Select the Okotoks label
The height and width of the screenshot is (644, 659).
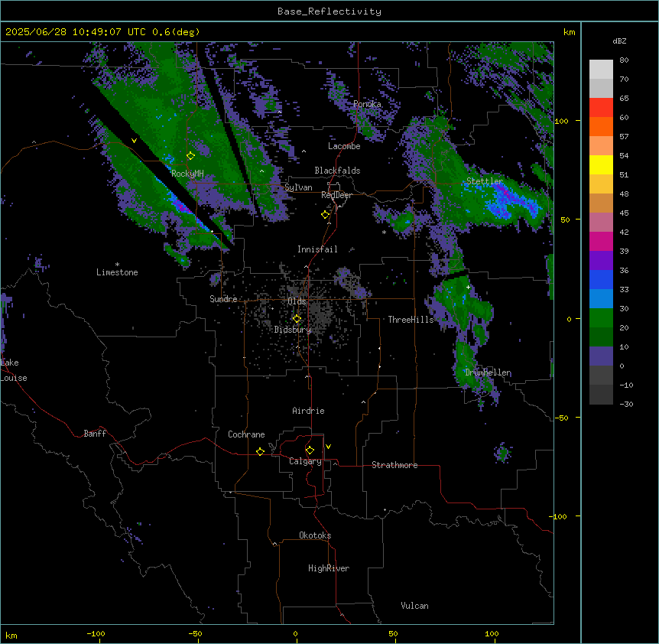point(315,535)
